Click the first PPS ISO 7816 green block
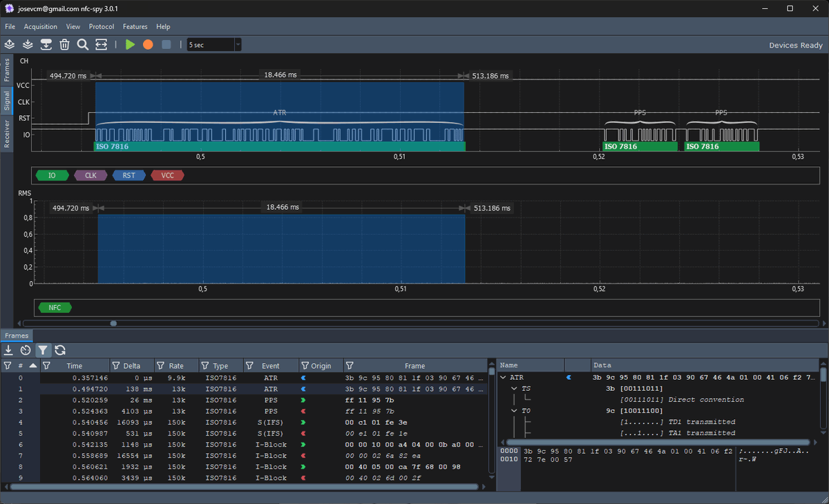Viewport: 829px width, 504px height. [640, 146]
